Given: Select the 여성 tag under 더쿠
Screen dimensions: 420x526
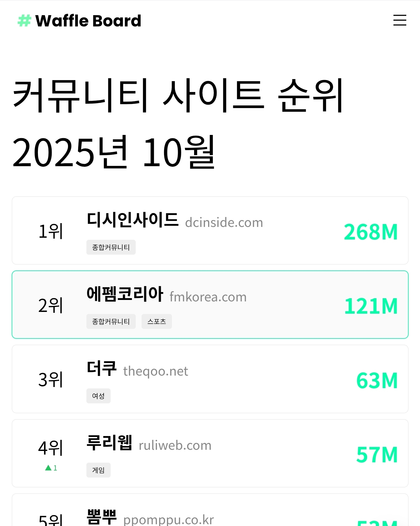Looking at the screenshot, I should click(98, 396).
